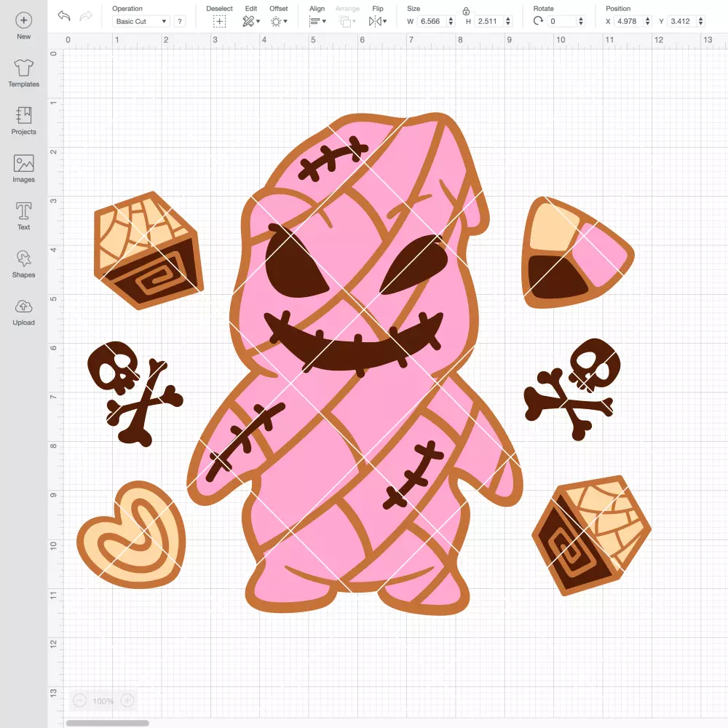Open the Offset tool
The height and width of the screenshot is (728, 728).
tap(279, 21)
